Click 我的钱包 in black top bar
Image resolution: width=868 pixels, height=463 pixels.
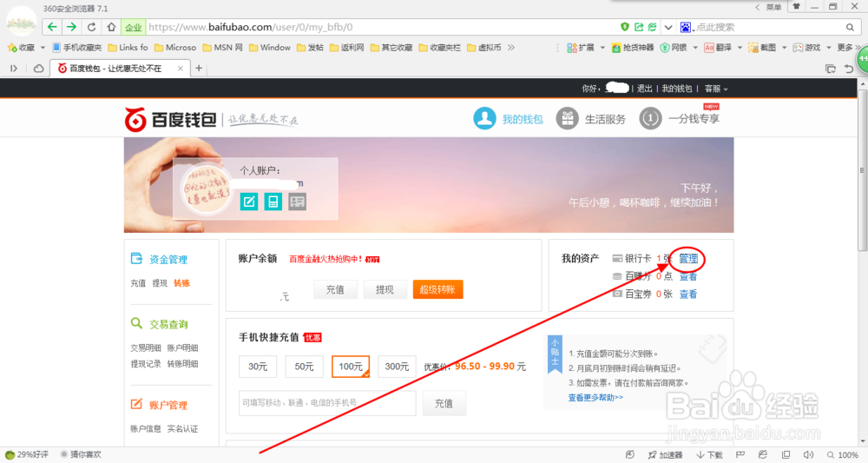[x=677, y=89]
